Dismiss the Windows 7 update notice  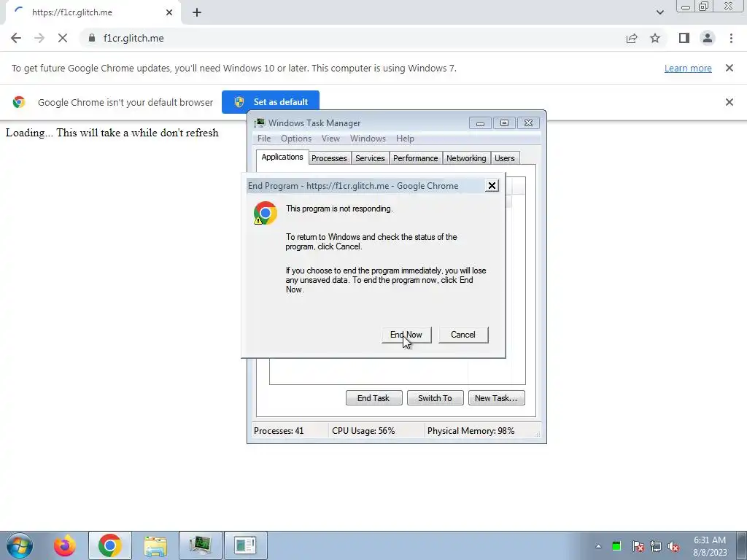click(x=729, y=68)
